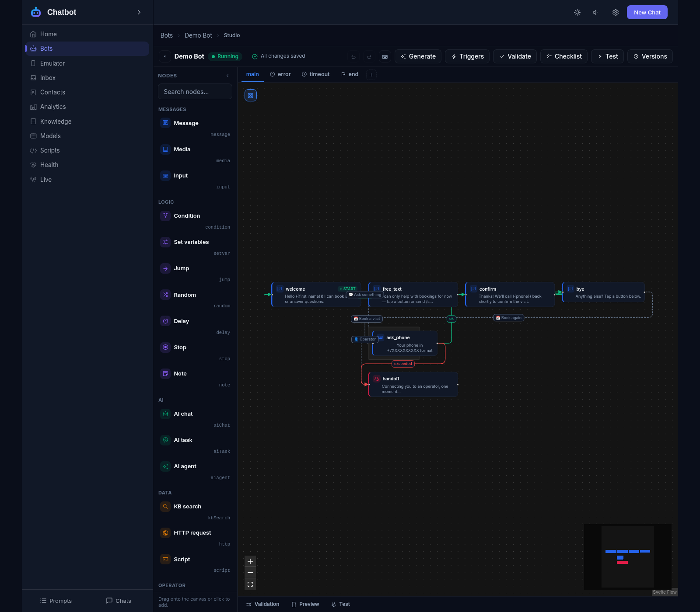Click the redo arrow icon

pos(369,56)
